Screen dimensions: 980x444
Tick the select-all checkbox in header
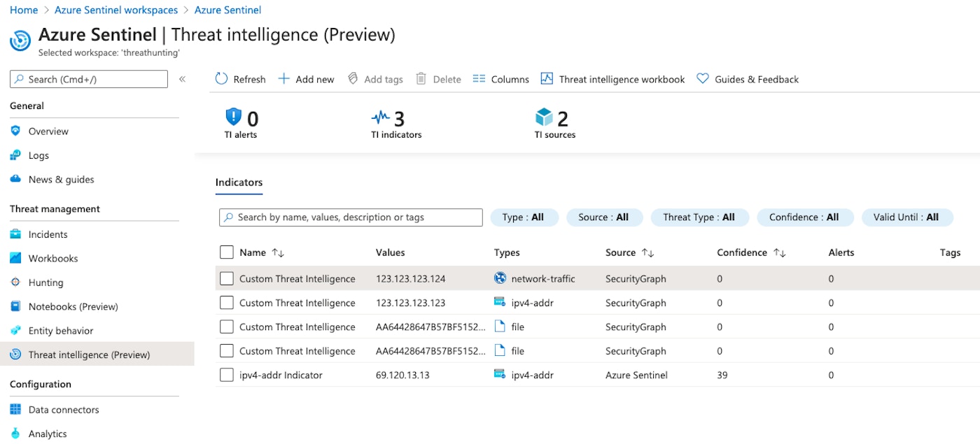pos(226,252)
